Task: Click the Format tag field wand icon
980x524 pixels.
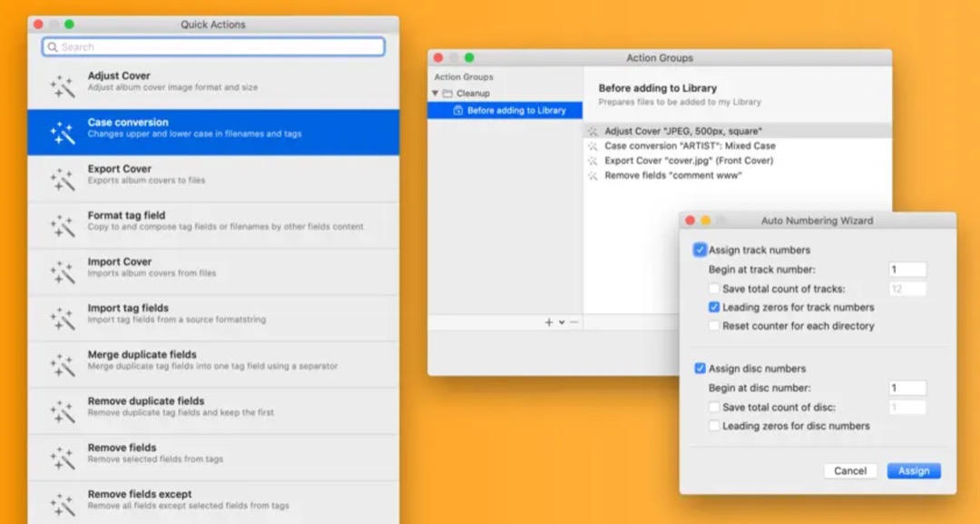Action: pos(62,225)
